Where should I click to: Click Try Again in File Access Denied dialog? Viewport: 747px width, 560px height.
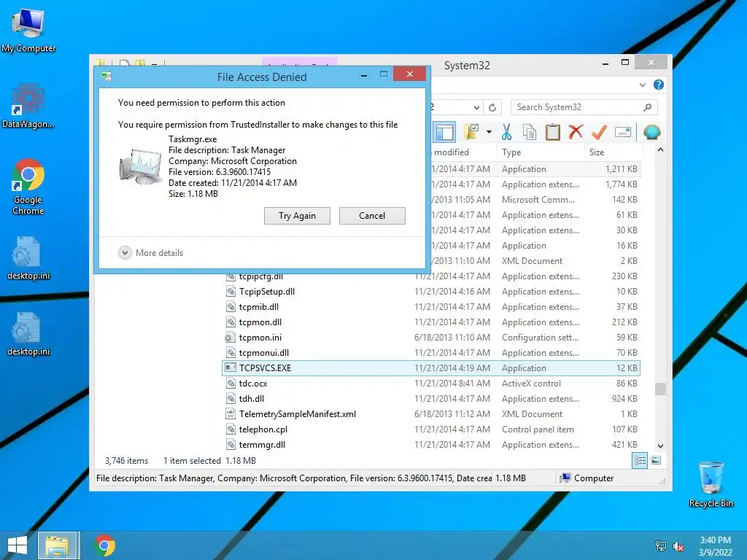[298, 216]
